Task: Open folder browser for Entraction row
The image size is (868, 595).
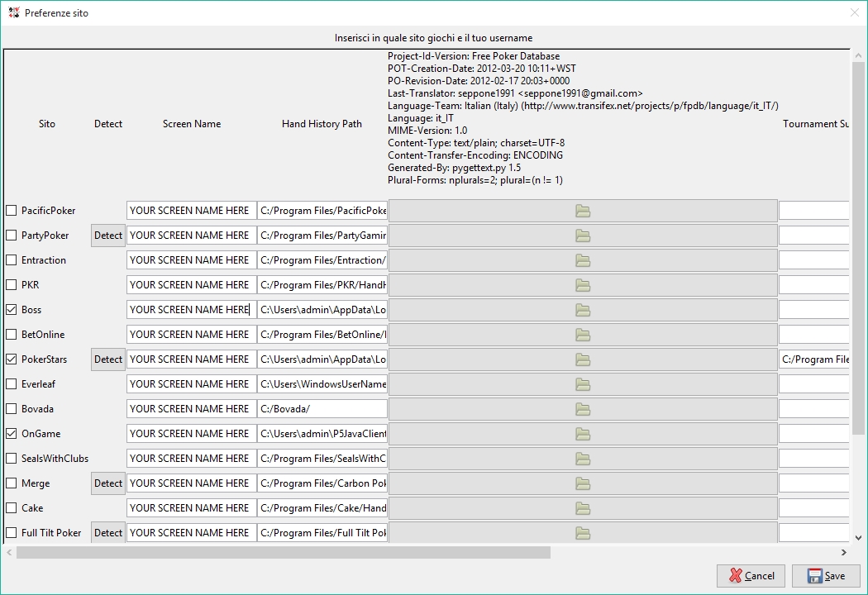Action: (583, 260)
